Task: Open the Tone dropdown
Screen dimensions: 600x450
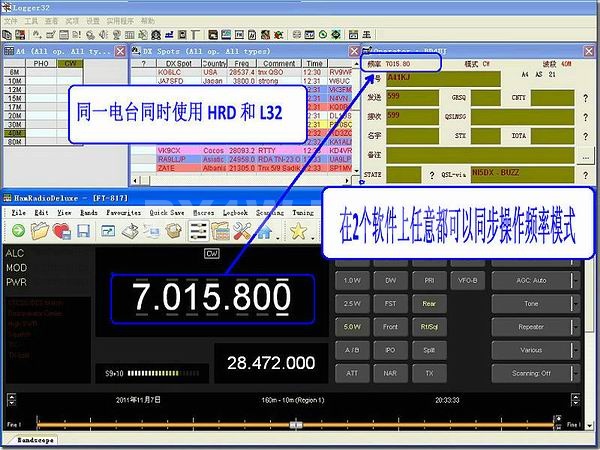Action: pos(536,303)
